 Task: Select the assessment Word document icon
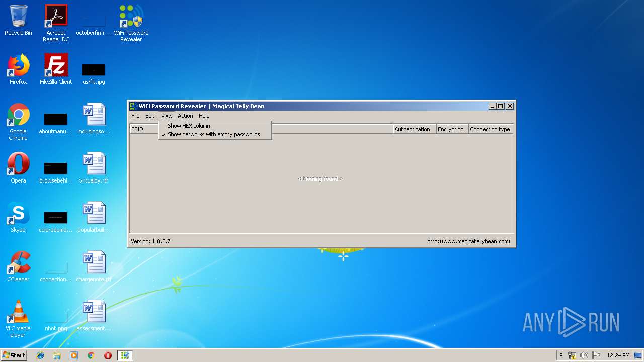click(94, 316)
